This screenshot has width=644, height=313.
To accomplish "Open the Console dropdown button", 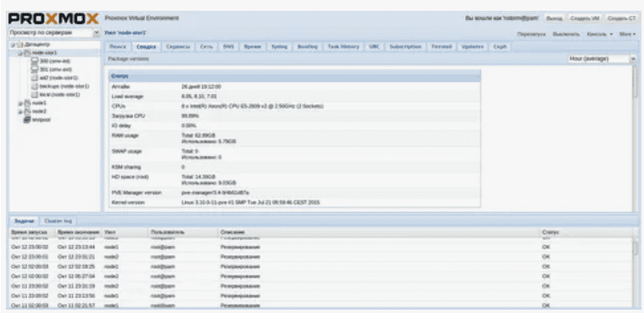I will point(599,34).
